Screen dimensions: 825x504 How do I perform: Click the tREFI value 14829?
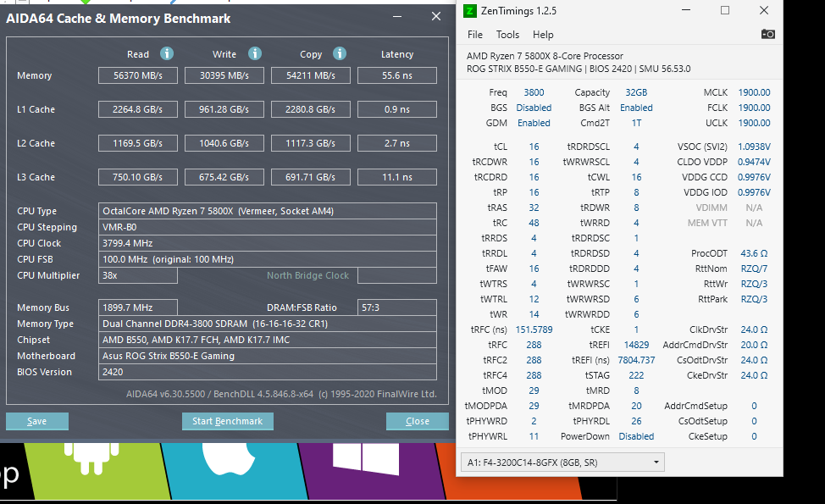tap(636, 345)
